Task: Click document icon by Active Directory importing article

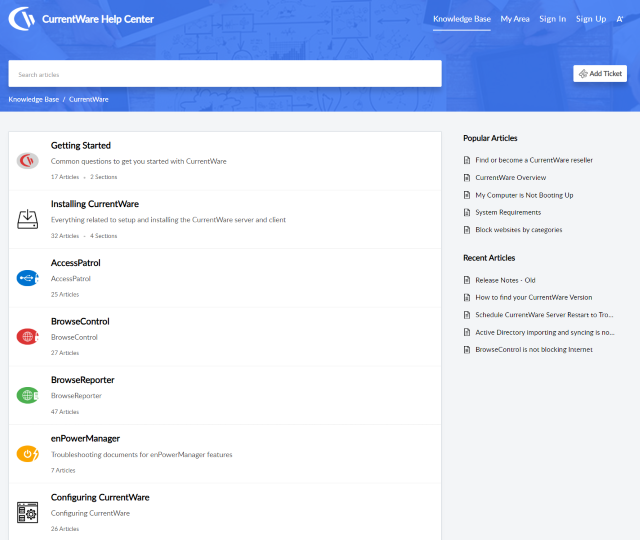Action: click(467, 332)
